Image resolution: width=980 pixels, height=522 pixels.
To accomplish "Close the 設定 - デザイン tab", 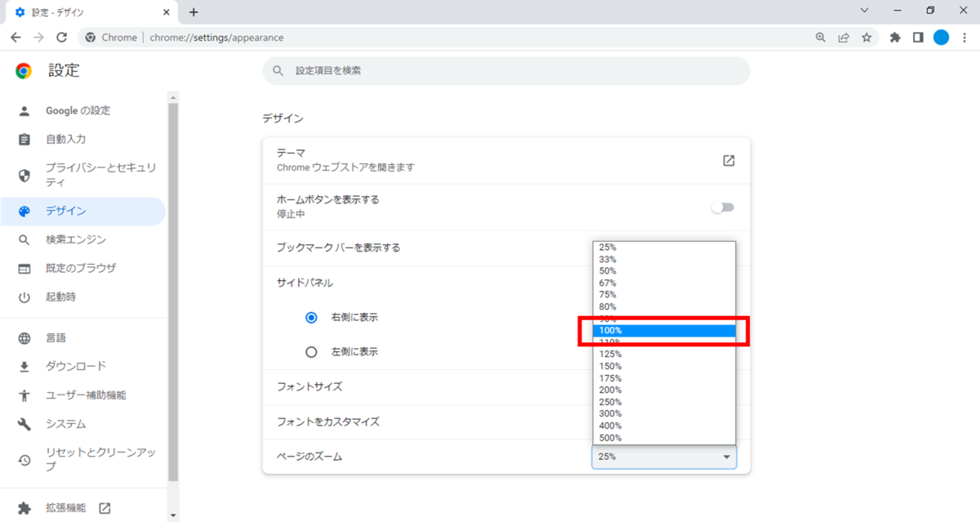I will pyautogui.click(x=167, y=12).
